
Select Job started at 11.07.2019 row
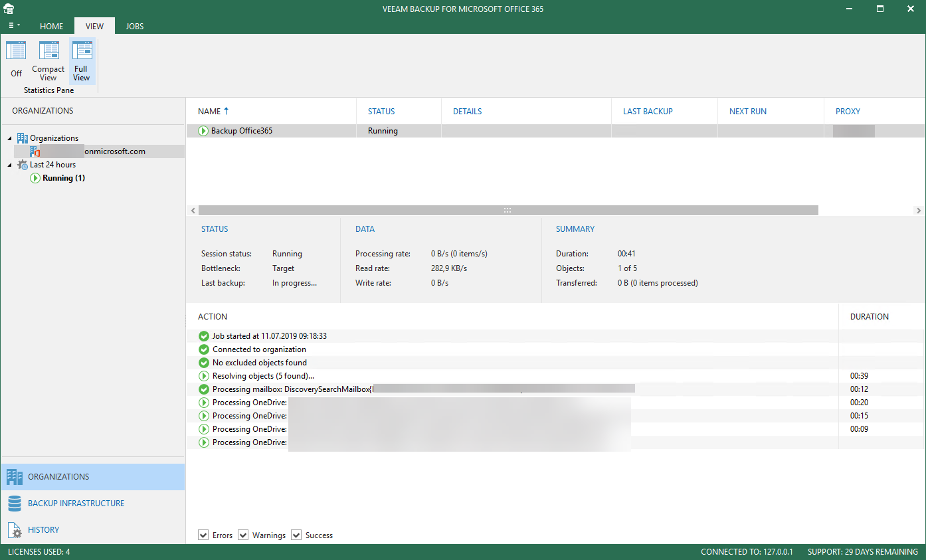coord(555,336)
